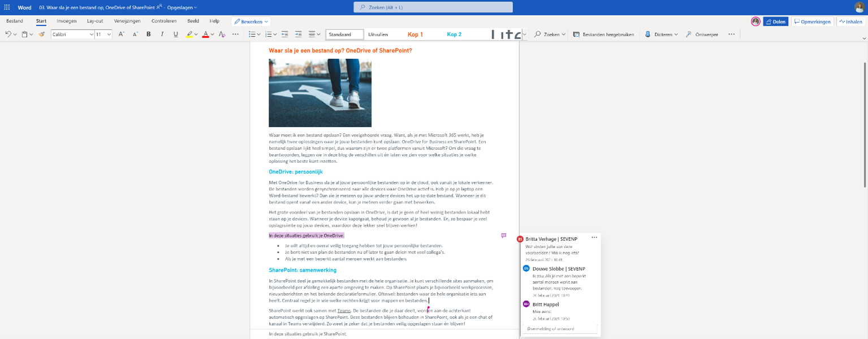
Task: Click the Delen share button
Action: 776,21
